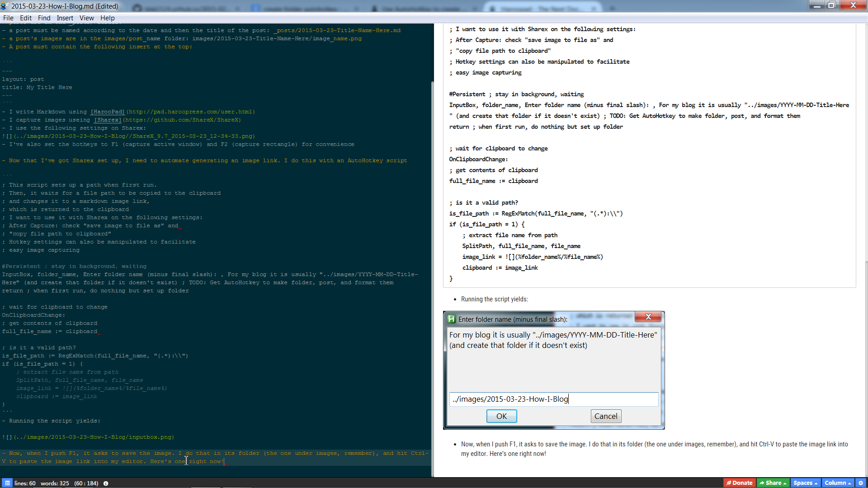Click the Haroopad app icon in title bar
868x488 pixels.
point(5,6)
